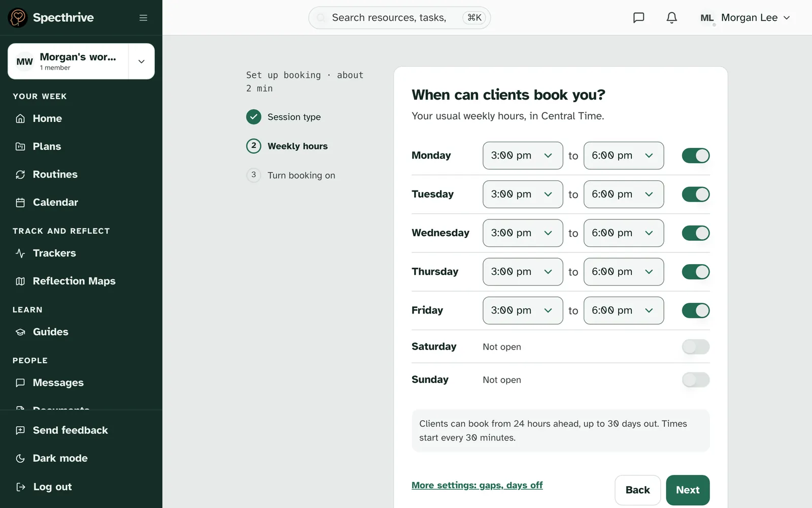Screen dimensions: 812x508
Task: Click the step 3 circle icon
Action: (x=254, y=175)
